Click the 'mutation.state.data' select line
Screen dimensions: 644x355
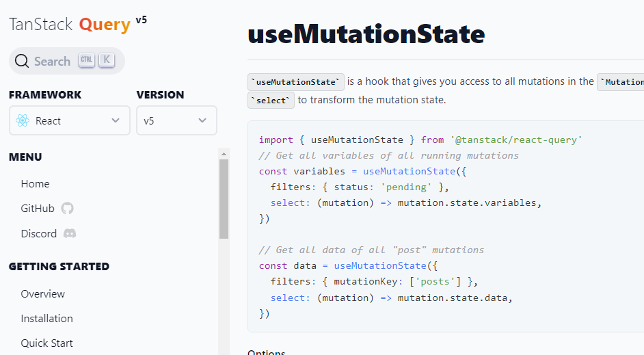pos(392,298)
